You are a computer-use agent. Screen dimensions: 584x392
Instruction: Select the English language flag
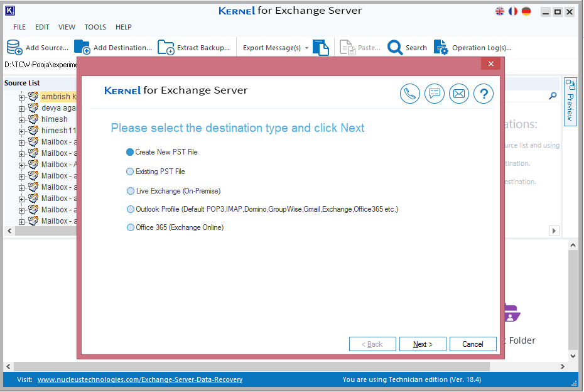[499, 11]
